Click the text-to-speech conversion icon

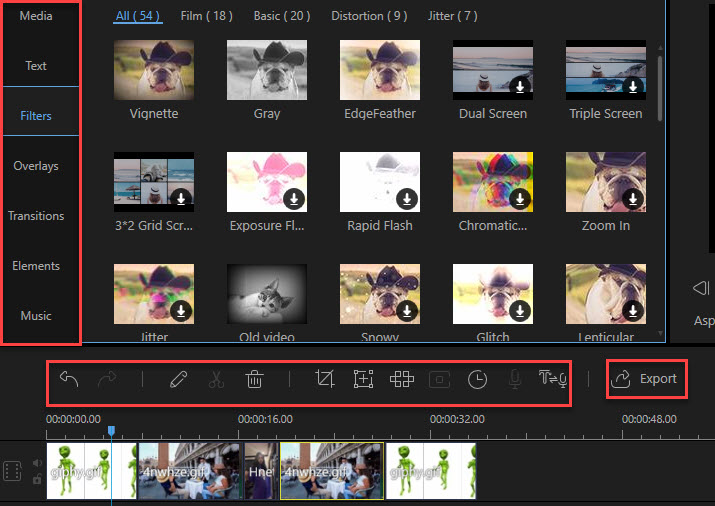[554, 379]
